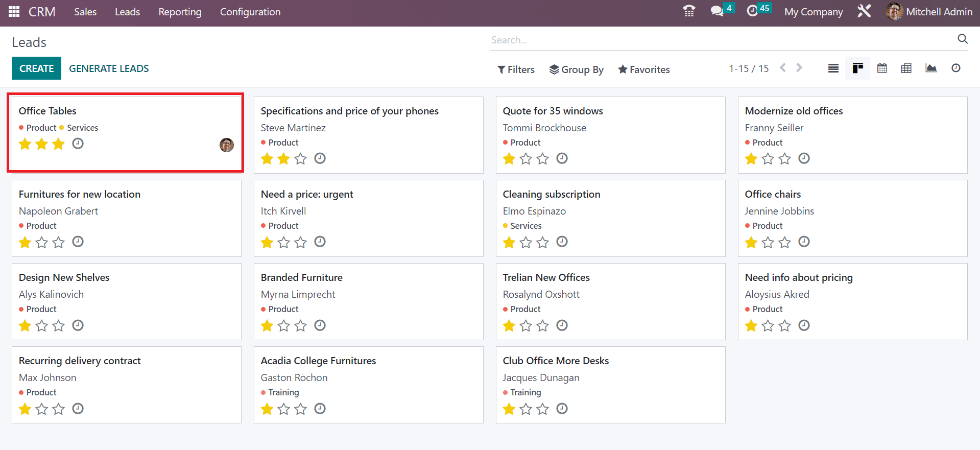Click the Training tag on Club Office More Desks

[x=525, y=392]
